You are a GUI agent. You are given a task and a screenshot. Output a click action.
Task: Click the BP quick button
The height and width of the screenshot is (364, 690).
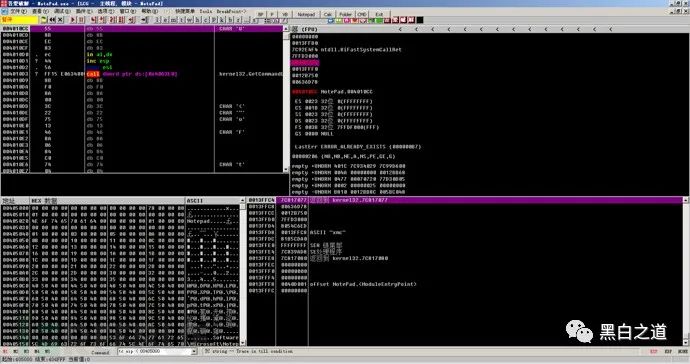pos(261,14)
